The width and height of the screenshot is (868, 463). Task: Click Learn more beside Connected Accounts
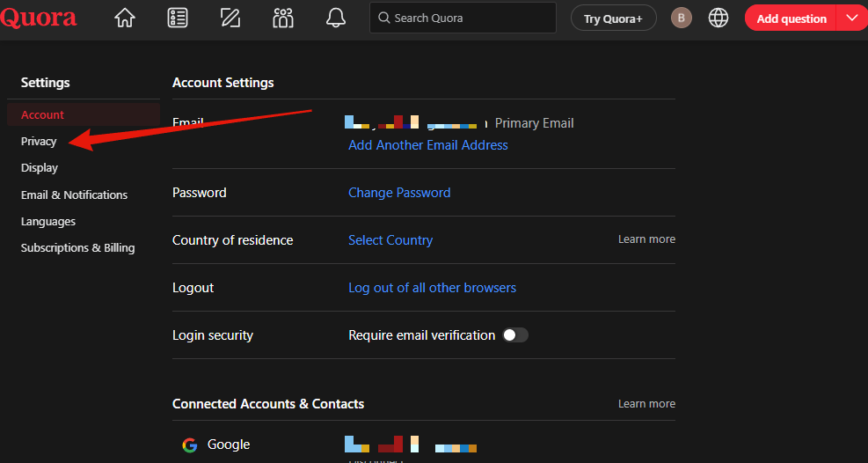pos(646,404)
